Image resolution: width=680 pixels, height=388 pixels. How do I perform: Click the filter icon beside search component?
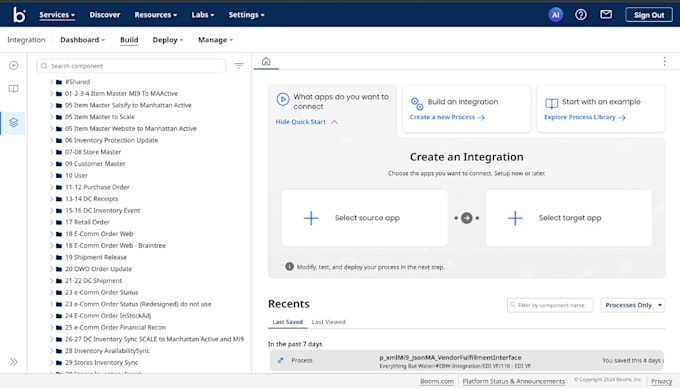(x=239, y=65)
